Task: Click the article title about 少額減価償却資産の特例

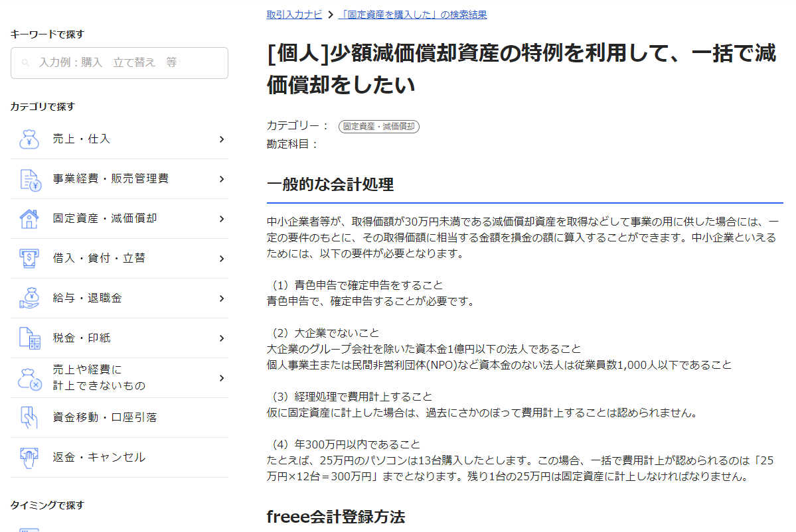Action: click(x=521, y=68)
